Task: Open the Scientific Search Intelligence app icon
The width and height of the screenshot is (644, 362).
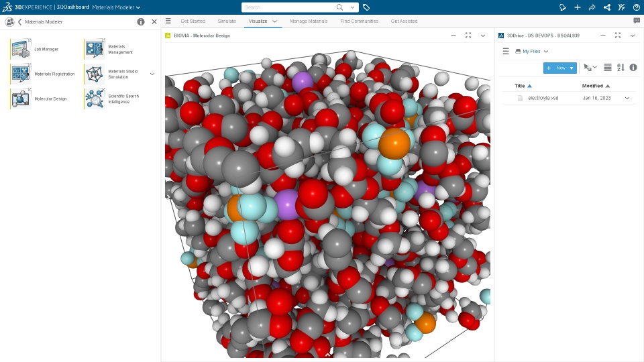Action: (x=95, y=99)
